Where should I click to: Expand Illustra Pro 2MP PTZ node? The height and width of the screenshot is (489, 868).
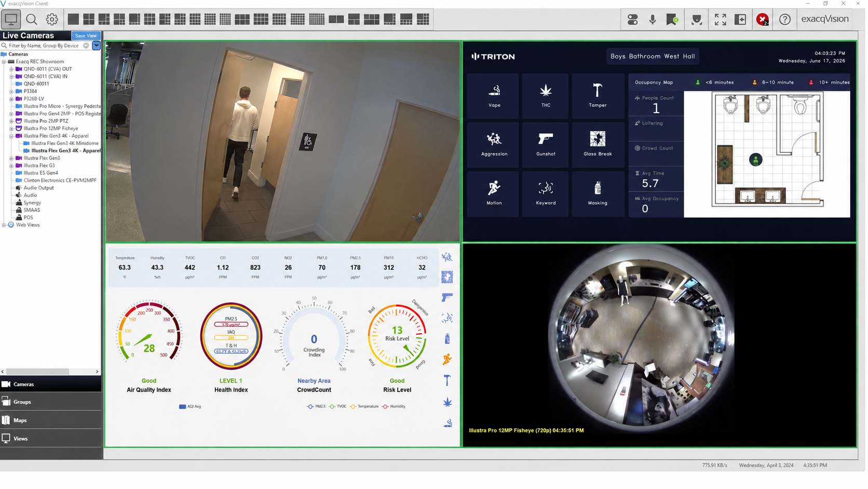(x=11, y=121)
